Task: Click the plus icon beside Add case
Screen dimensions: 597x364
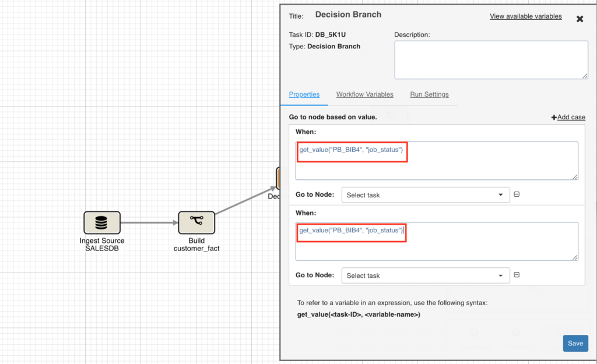Action: (x=553, y=117)
